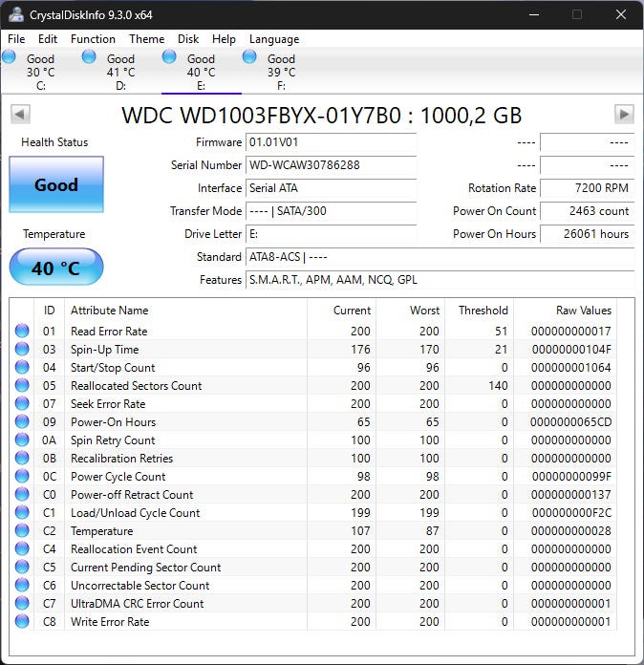Open the Theme menu
Screen dimensions: 644x665
point(146,39)
